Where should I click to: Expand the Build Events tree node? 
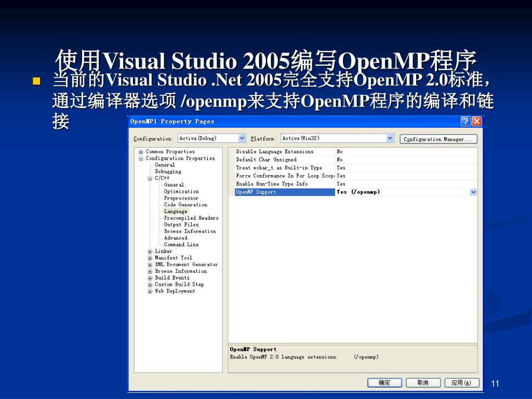pyautogui.click(x=150, y=278)
